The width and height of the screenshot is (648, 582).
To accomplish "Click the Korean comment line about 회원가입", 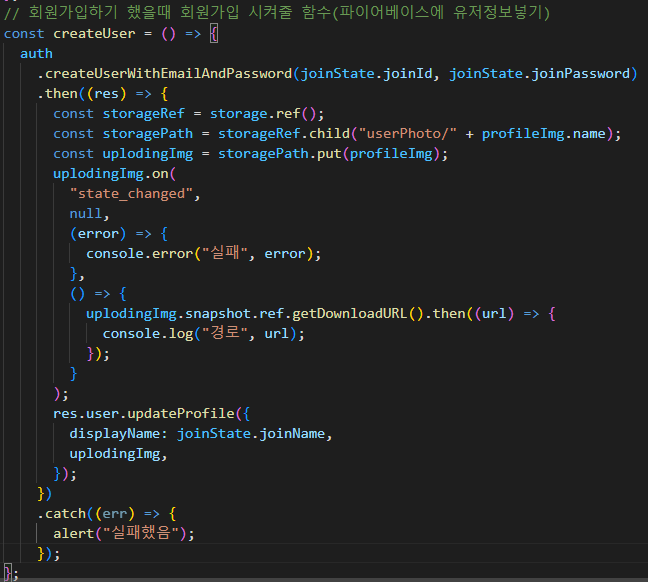I will [277, 12].
